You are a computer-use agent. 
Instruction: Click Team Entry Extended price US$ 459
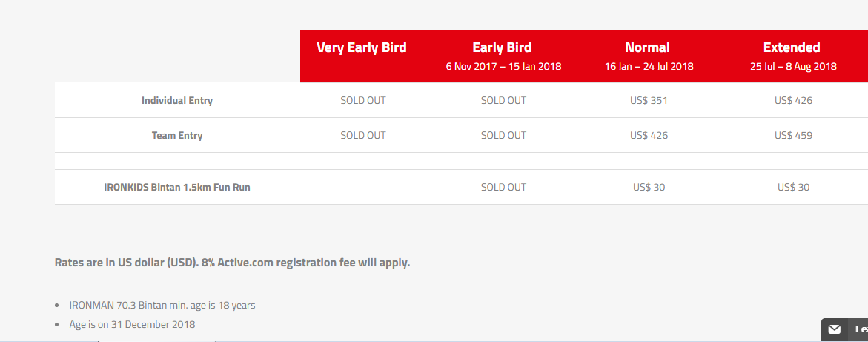[x=793, y=135]
